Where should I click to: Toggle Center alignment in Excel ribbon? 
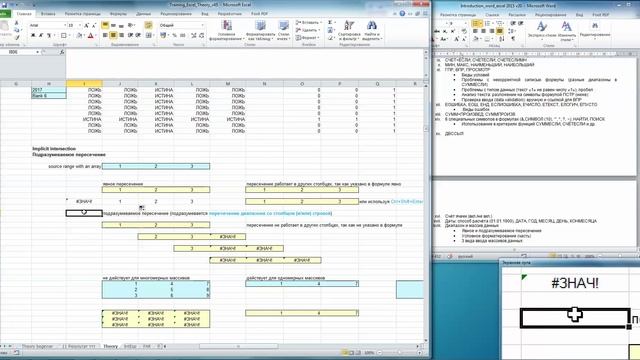[x=113, y=36]
